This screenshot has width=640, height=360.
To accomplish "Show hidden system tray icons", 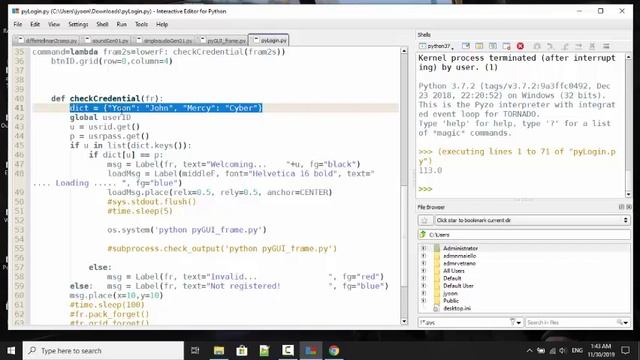I will coord(530,351).
